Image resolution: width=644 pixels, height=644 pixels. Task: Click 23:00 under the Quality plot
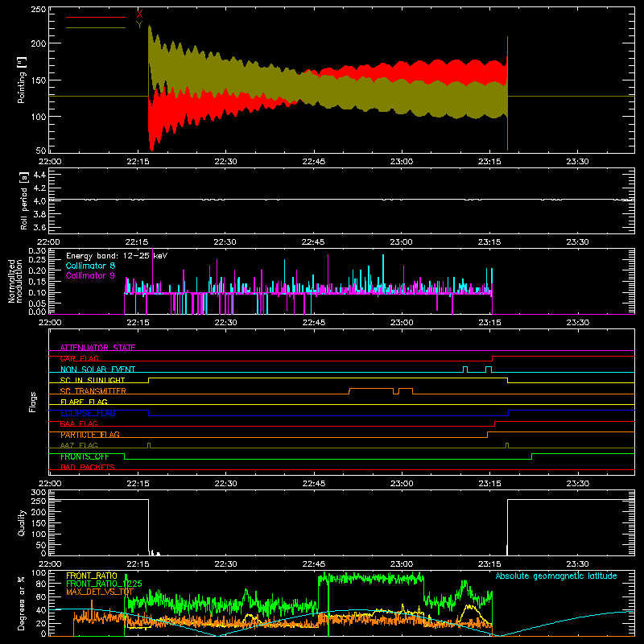coord(402,564)
